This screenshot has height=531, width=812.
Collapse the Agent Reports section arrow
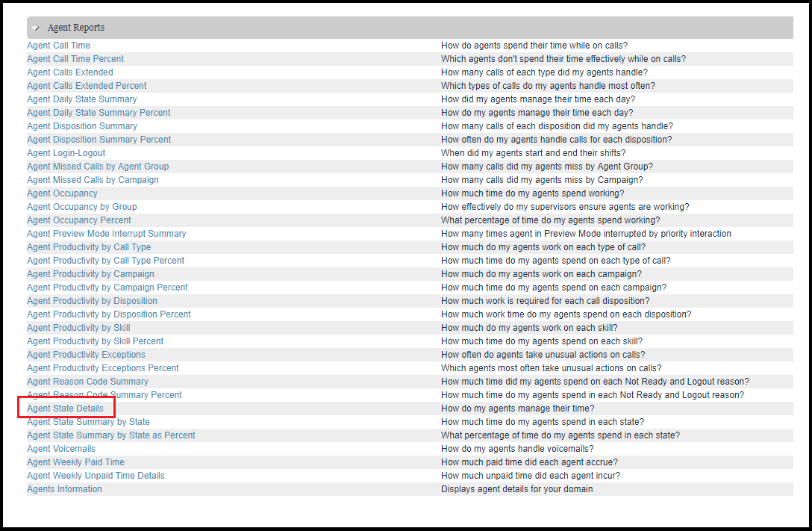(36, 28)
